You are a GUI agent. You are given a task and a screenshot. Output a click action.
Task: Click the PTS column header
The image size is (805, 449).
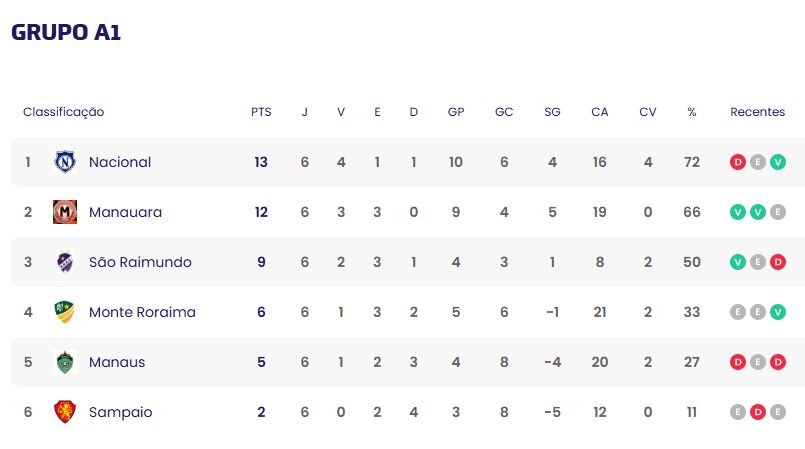(261, 112)
